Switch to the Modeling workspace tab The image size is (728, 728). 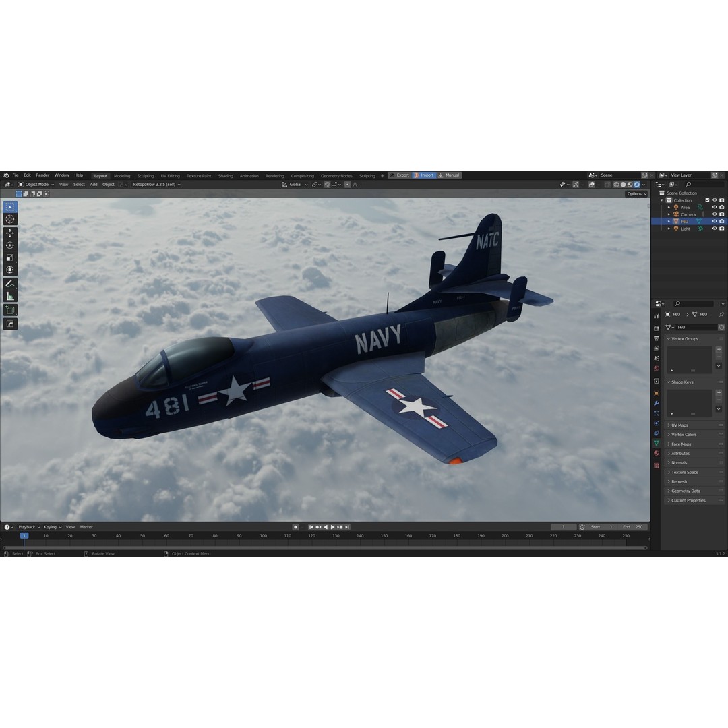click(x=122, y=175)
